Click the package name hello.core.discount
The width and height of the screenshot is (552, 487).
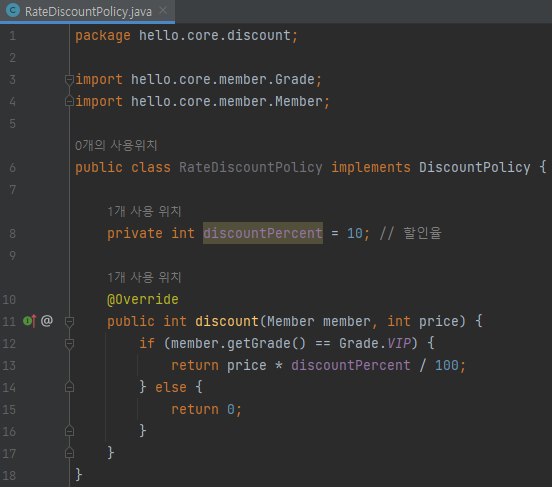[214, 35]
